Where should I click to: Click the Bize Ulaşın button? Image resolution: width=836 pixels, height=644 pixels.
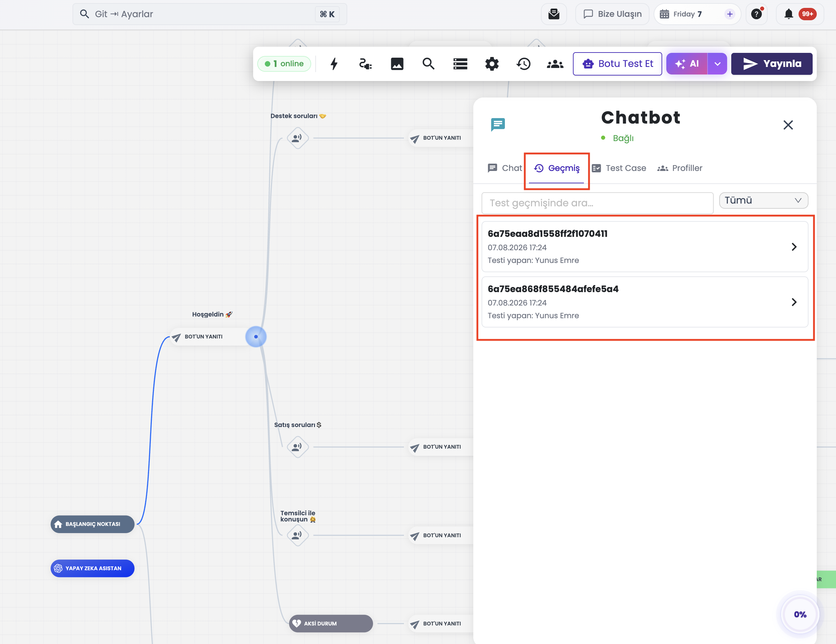[x=612, y=14]
